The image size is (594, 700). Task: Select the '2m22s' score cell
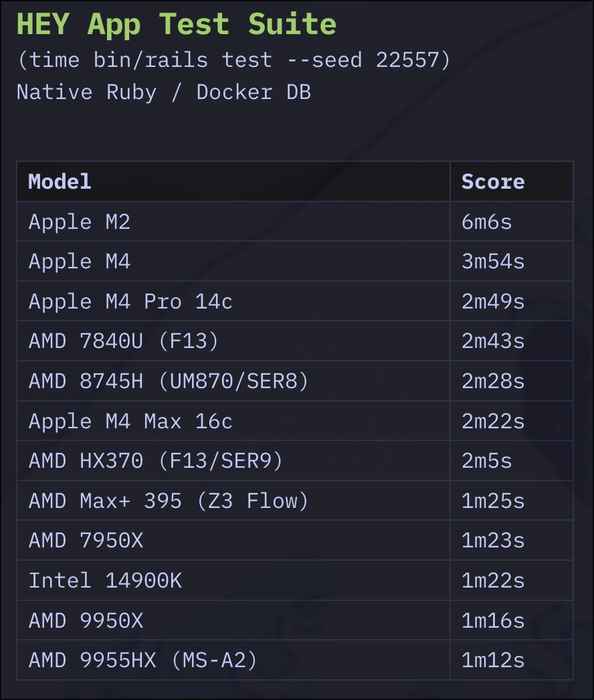[x=512, y=421]
